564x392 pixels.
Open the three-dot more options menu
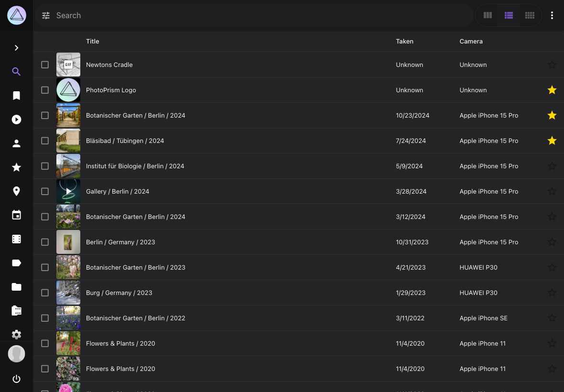coord(552,16)
